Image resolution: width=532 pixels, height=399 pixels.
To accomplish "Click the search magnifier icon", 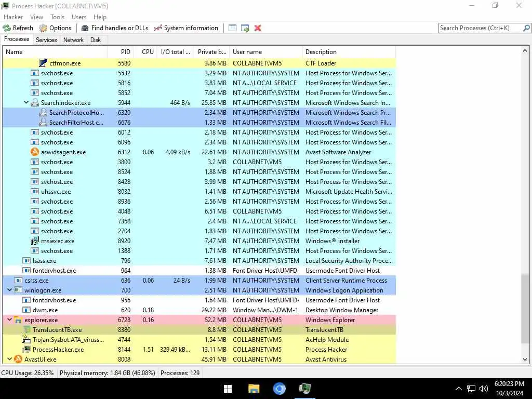I will pyautogui.click(x=526, y=28).
